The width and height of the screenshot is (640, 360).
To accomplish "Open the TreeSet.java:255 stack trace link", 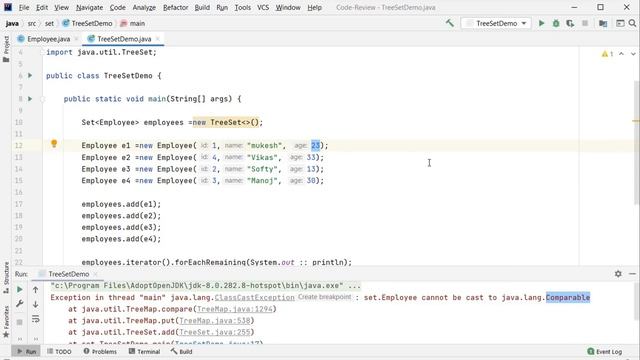I will 215,332.
